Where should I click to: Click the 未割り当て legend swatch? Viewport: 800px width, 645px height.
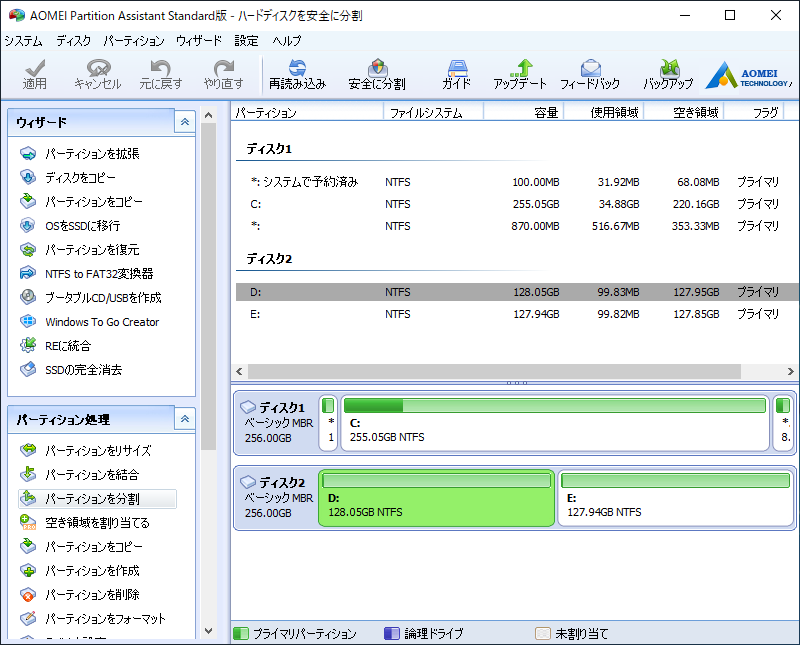pos(543,633)
